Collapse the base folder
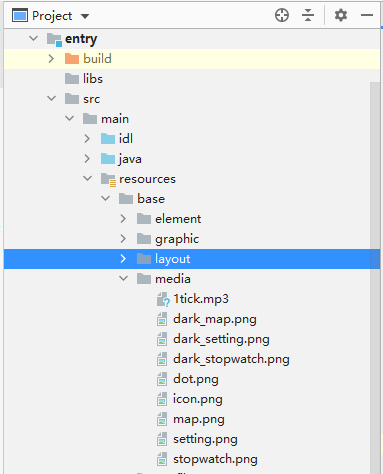The image size is (383, 474). 106,198
